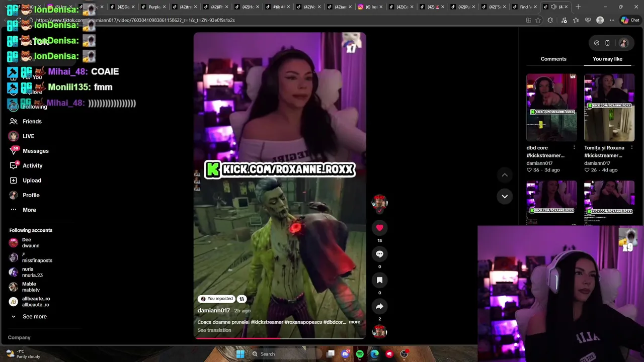The height and width of the screenshot is (362, 644).
Task: Open the weather widget on taskbar
Action: tap(23, 354)
